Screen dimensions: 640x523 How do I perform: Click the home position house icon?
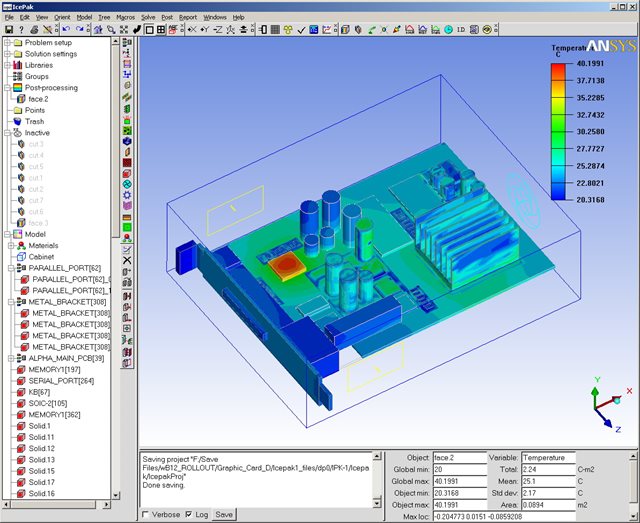(98, 29)
